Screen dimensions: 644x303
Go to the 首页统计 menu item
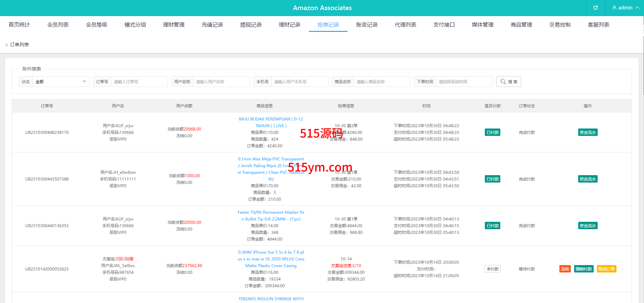[19, 25]
